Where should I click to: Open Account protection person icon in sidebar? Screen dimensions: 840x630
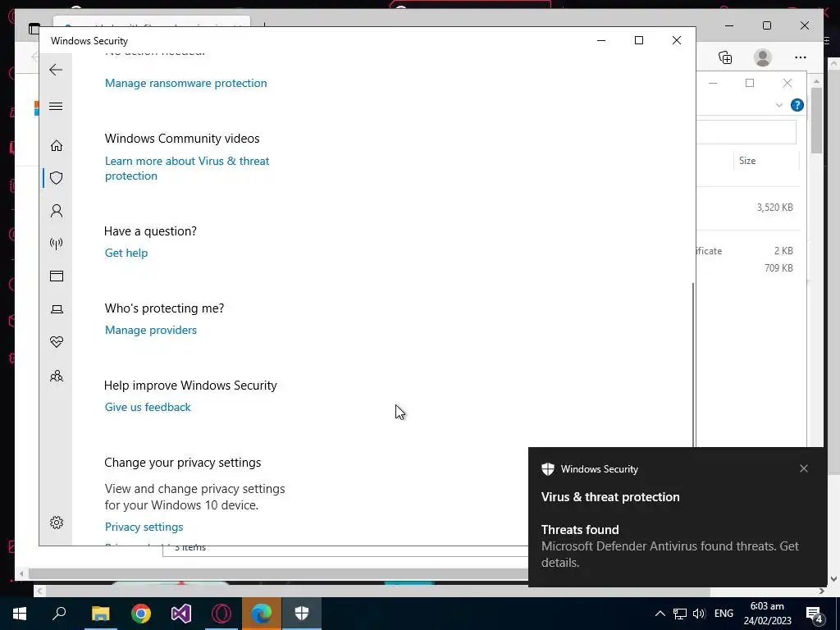pyautogui.click(x=57, y=211)
